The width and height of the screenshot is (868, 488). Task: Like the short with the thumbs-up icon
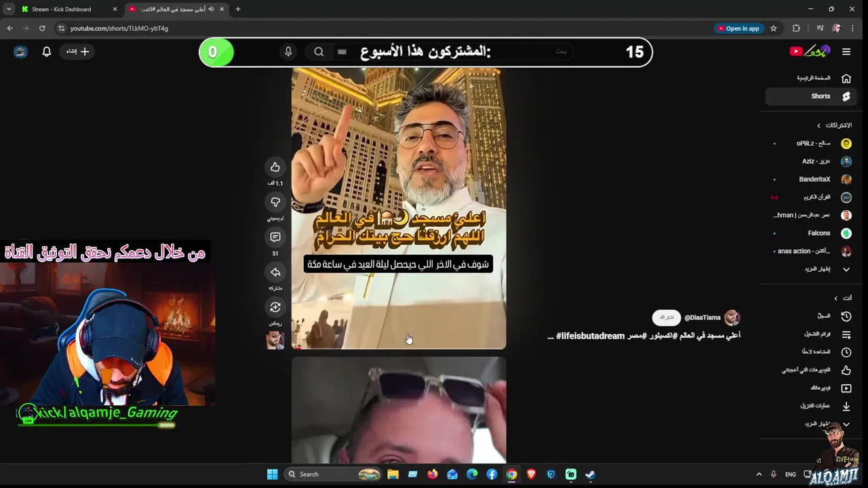tap(275, 167)
